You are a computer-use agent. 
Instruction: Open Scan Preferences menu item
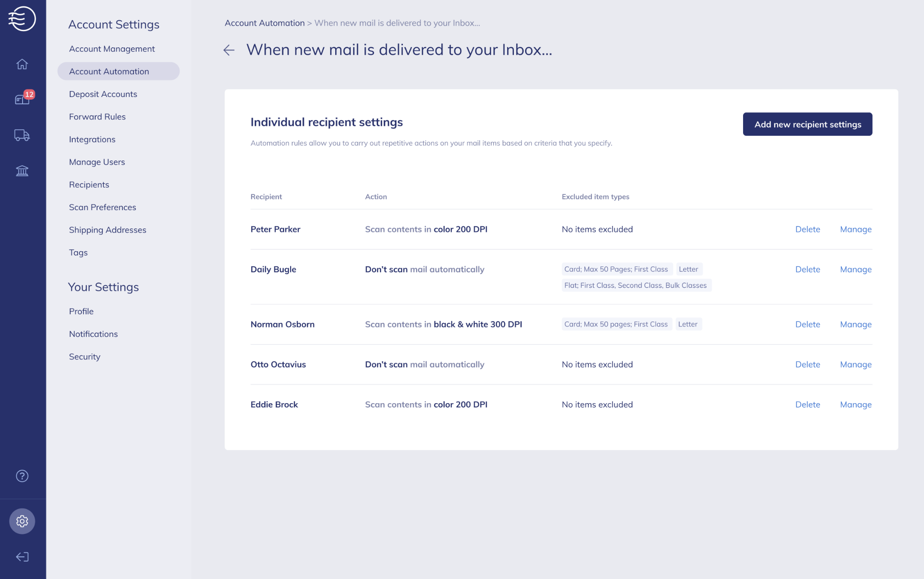[x=102, y=207]
